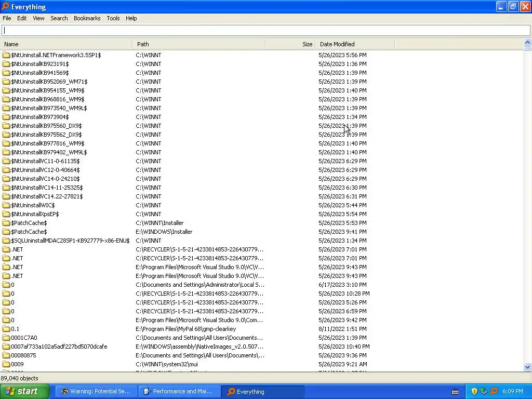532x399 pixels.
Task: Select the folder icon of $NtUninstallVC12-0-40664$
Action: [x=6, y=170]
